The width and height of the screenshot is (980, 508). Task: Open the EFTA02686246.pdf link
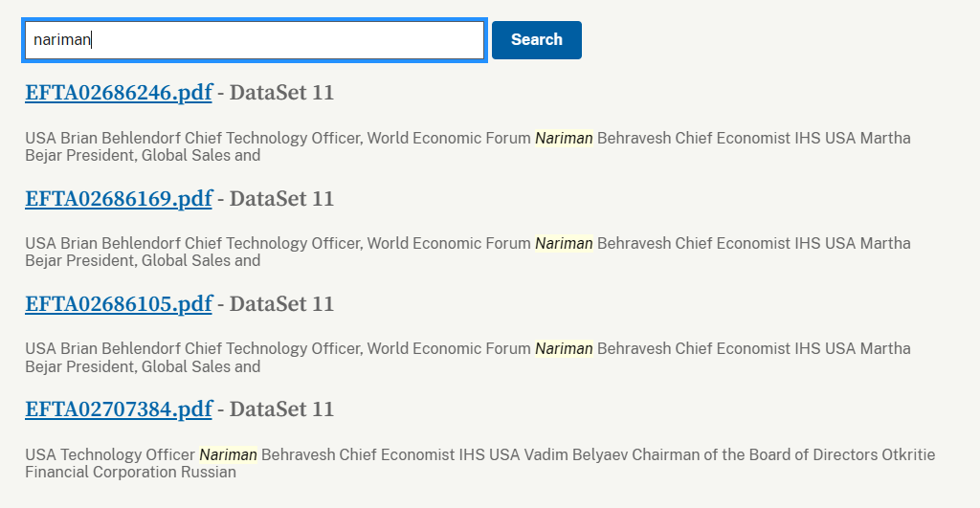(x=118, y=93)
